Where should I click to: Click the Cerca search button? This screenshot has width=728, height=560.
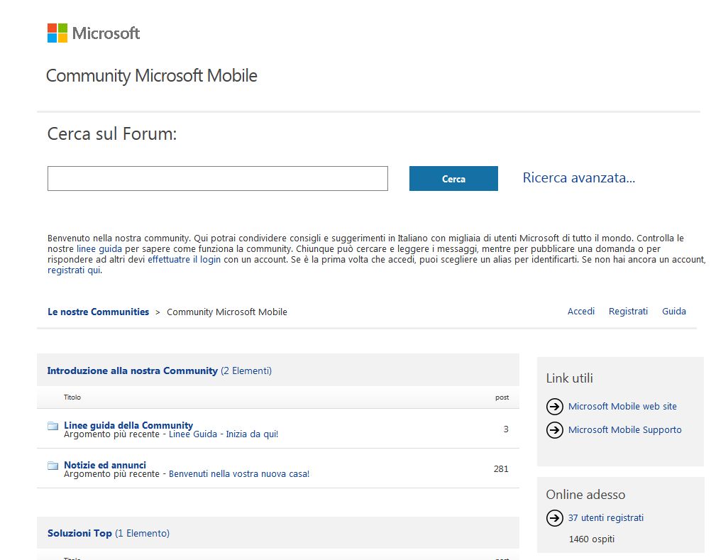pos(453,178)
